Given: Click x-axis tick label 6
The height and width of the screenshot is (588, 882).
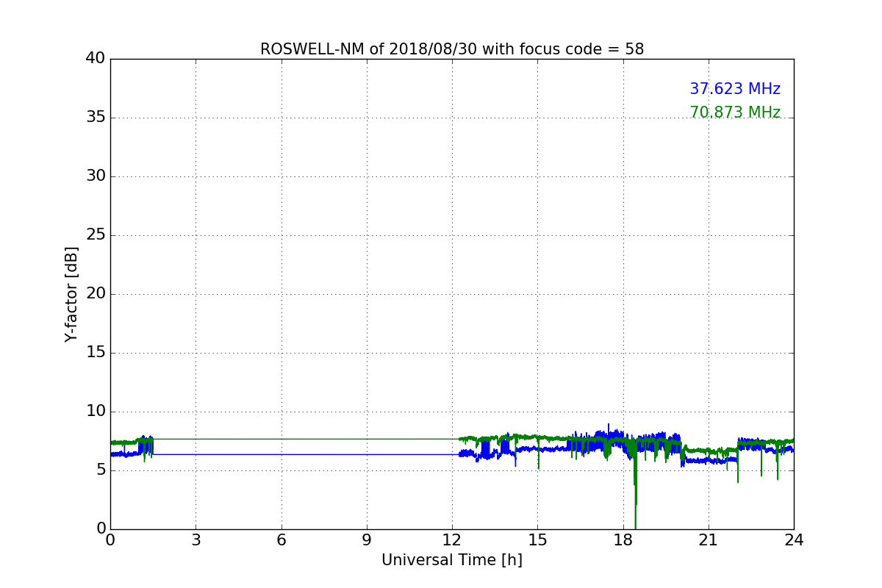Looking at the screenshot, I should 282,540.
